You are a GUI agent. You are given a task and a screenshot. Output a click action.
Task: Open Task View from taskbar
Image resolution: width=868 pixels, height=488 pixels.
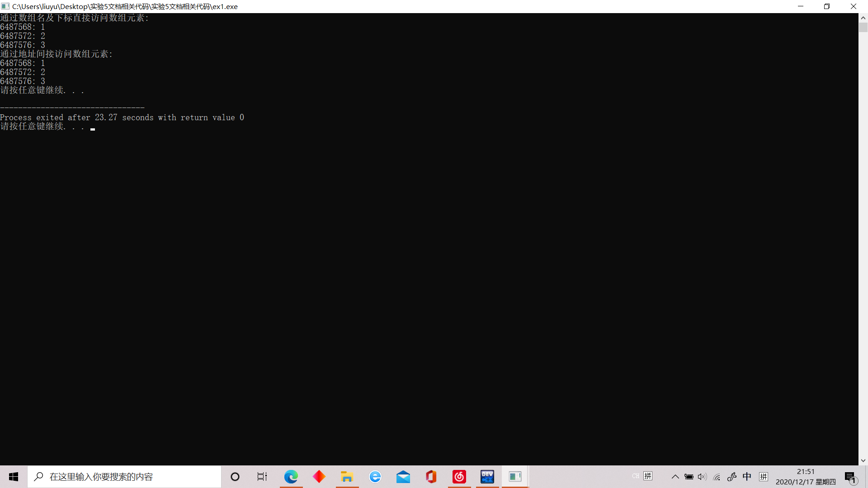262,477
